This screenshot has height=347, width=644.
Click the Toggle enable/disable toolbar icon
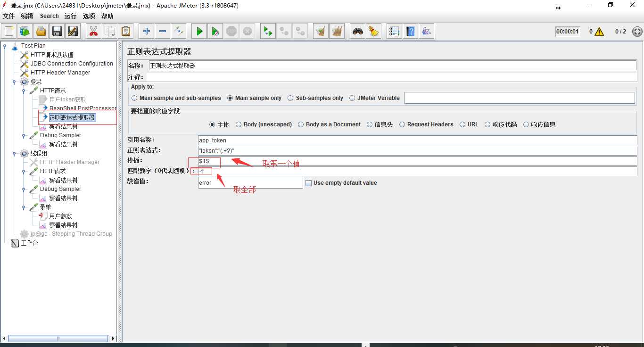179,31
